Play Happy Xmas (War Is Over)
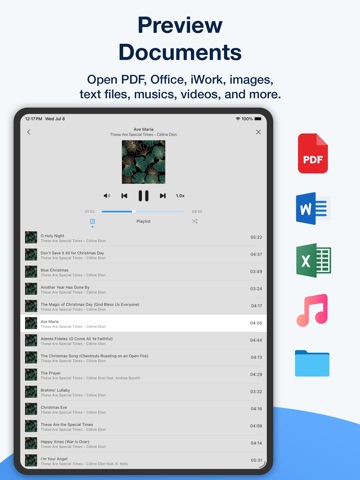360x480 pixels. [143, 444]
